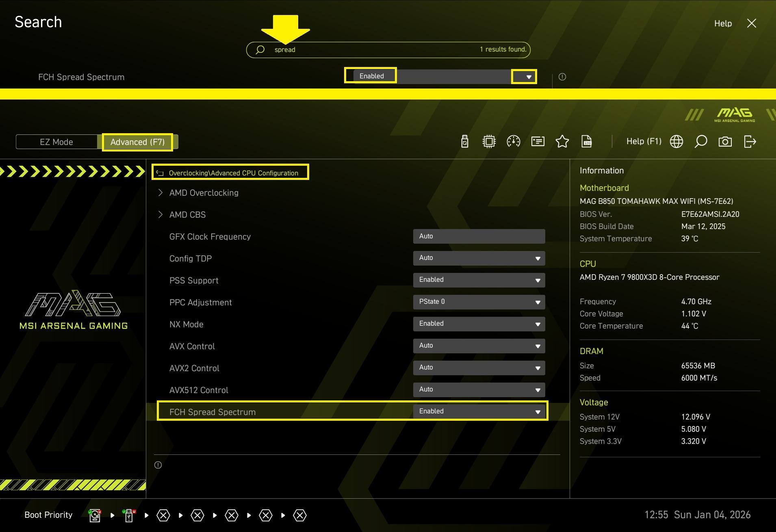Click the Core Temperature value '44 °C'
Image resolution: width=776 pixels, height=532 pixels.
point(690,326)
